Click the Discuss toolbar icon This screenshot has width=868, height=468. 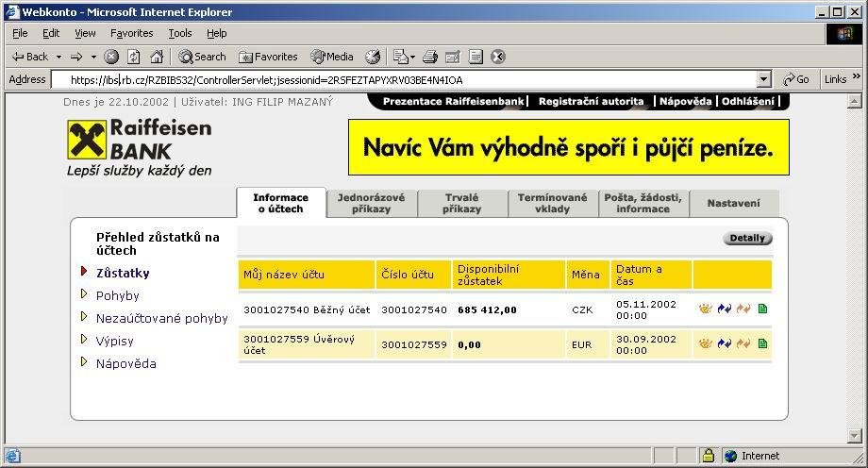[x=476, y=57]
